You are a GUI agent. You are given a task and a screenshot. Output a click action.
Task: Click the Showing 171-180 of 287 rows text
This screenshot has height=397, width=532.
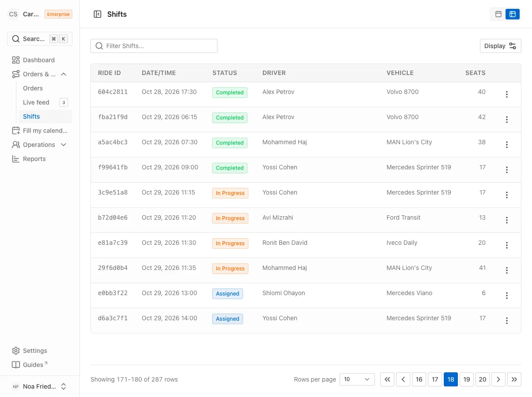pyautogui.click(x=134, y=379)
